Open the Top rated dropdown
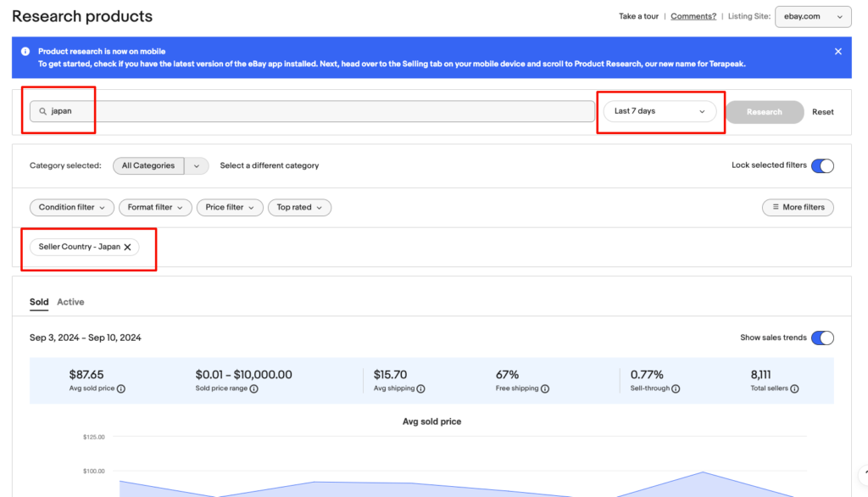 coord(299,207)
